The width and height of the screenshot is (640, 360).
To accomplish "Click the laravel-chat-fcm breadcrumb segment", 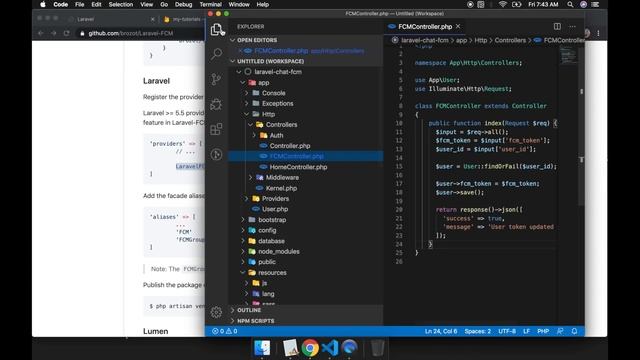I will [x=424, y=40].
